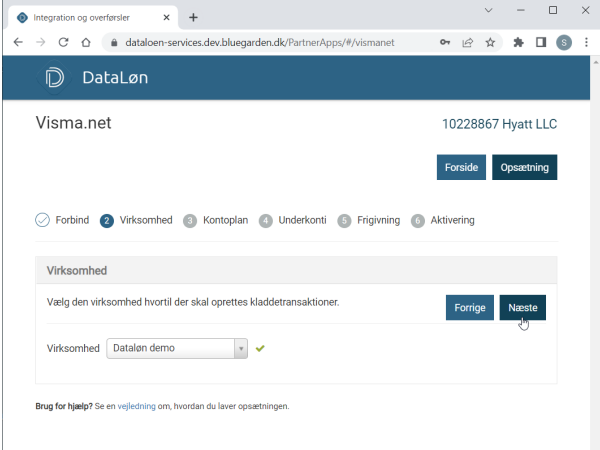Click green validation checkmark beside dropdown
The height and width of the screenshot is (450, 600).
(260, 348)
